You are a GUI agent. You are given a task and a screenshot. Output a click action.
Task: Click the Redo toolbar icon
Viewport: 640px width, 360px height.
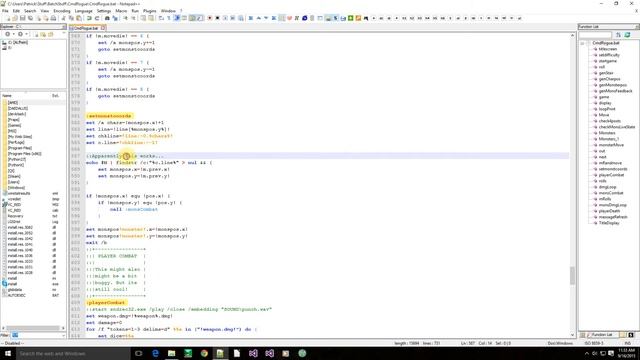click(x=97, y=18)
